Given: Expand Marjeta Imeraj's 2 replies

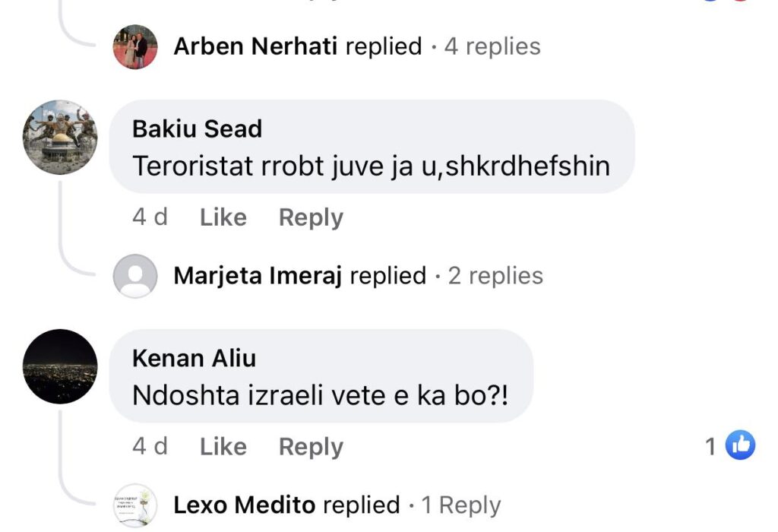Looking at the screenshot, I should [x=495, y=275].
